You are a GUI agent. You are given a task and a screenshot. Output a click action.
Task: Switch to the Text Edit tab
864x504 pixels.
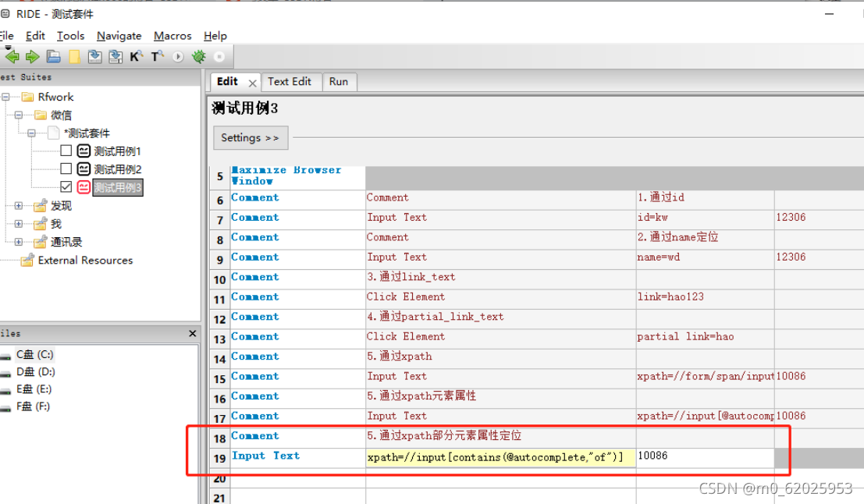point(290,81)
